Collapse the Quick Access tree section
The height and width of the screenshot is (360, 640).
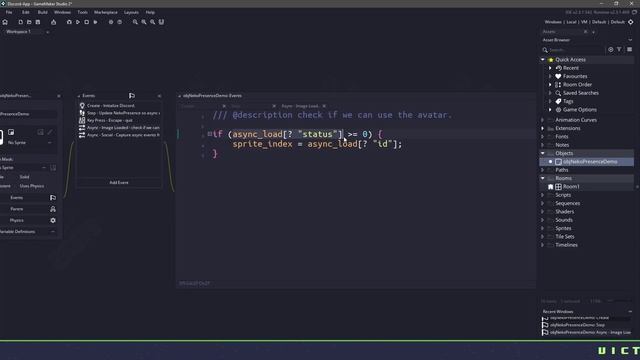tap(543, 60)
